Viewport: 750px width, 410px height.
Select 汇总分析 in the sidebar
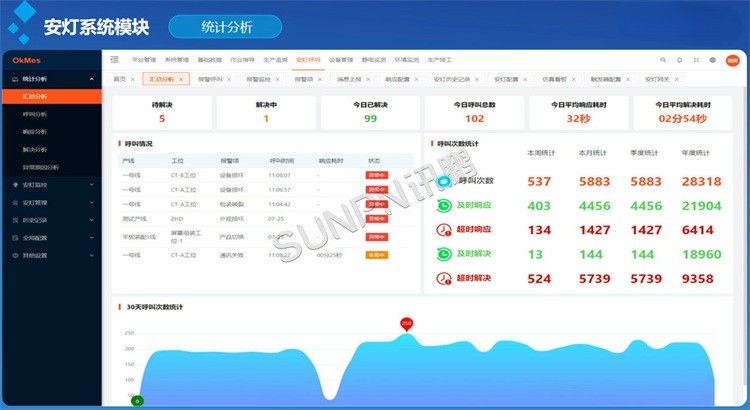click(x=51, y=96)
